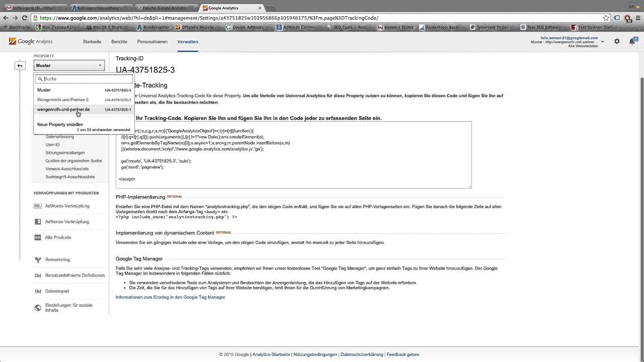The height and width of the screenshot is (362, 644).
Task: Reload the page with the refresh icon
Action: point(24,18)
